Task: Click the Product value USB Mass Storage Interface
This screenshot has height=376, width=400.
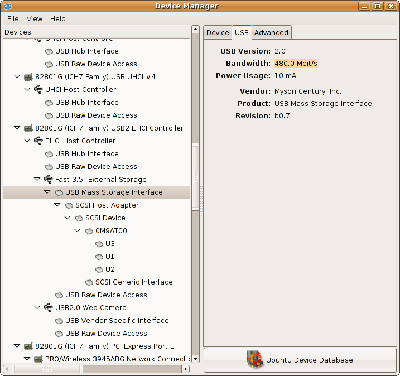Action: 323,104
